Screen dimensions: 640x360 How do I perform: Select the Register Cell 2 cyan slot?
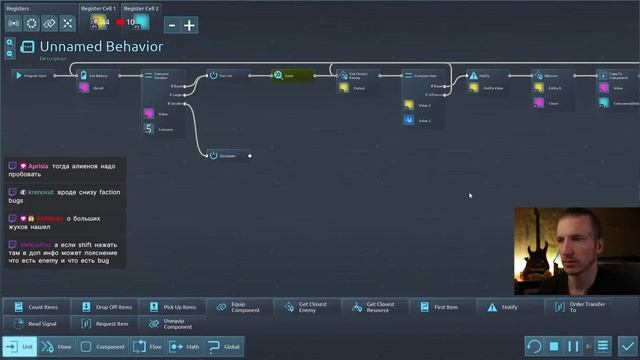[x=142, y=22]
